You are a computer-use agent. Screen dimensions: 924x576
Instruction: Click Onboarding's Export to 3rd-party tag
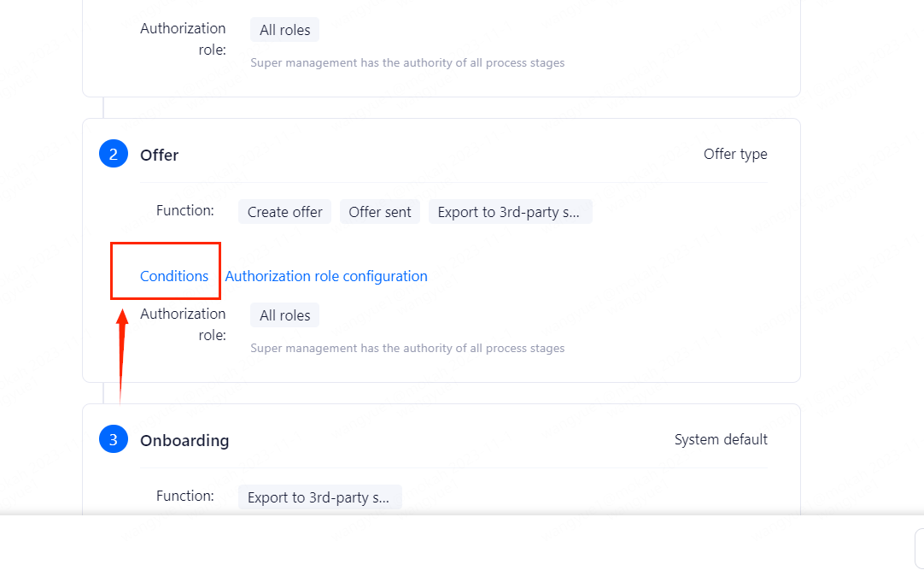point(319,497)
